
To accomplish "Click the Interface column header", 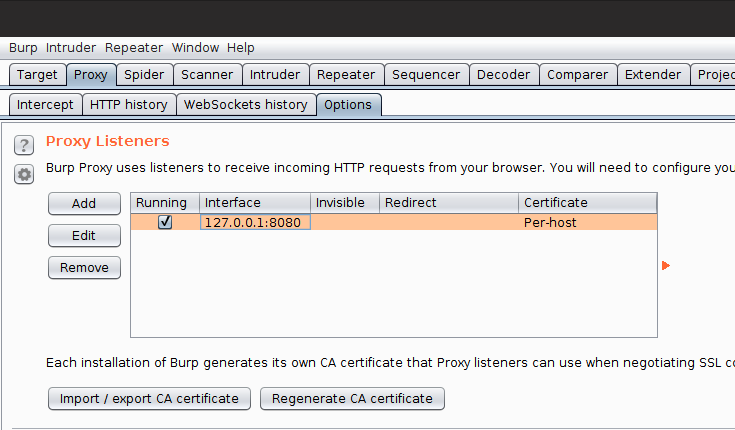I will [x=255, y=203].
